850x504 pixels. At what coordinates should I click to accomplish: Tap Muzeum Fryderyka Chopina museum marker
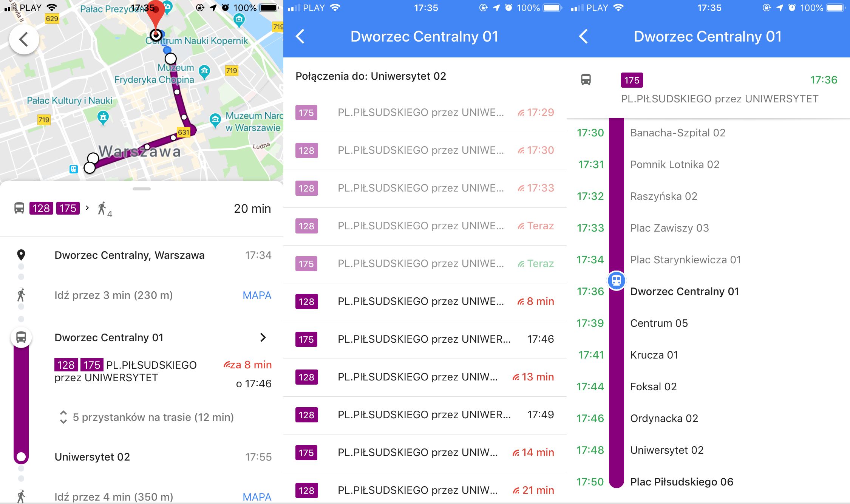point(204,71)
